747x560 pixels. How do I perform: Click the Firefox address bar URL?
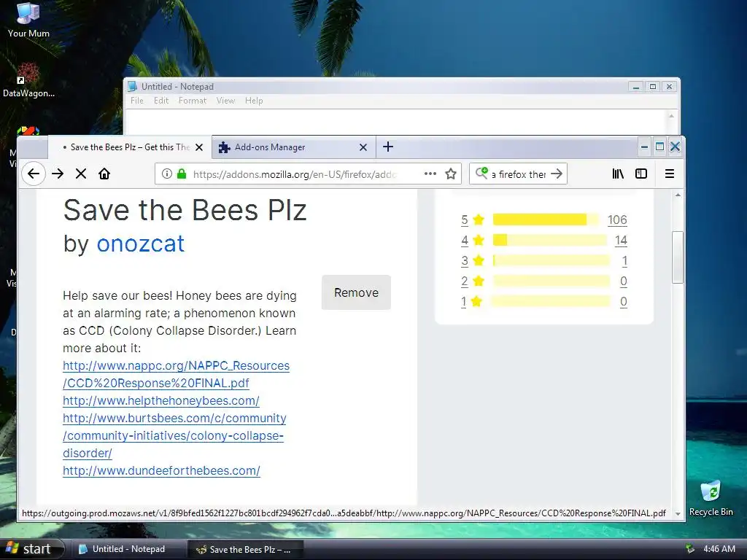click(295, 174)
